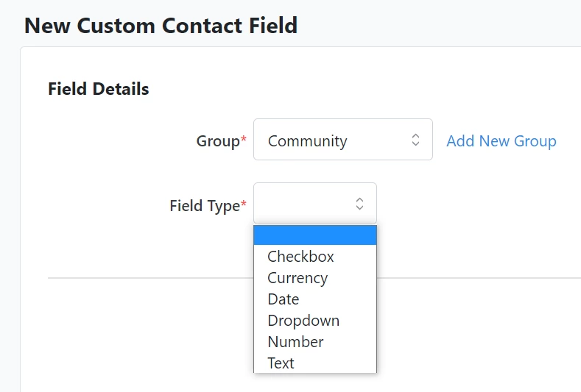The height and width of the screenshot is (392, 581).
Task: Click the Field Type up-down chevron icon
Action: tap(359, 204)
